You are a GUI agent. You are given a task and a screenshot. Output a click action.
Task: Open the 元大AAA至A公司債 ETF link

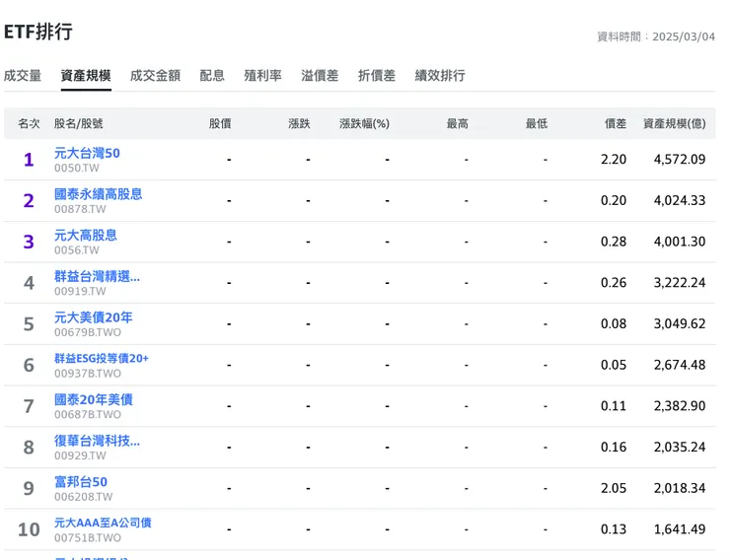pos(103,523)
